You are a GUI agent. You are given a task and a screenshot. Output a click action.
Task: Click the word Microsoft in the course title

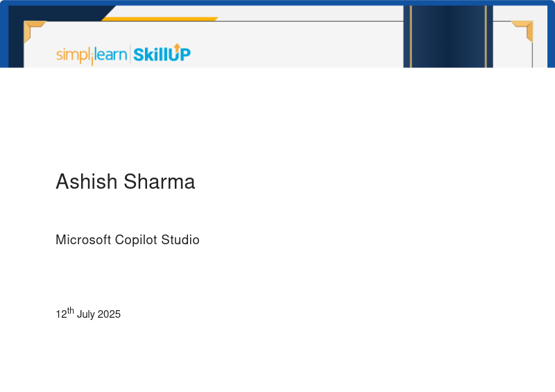pos(83,240)
